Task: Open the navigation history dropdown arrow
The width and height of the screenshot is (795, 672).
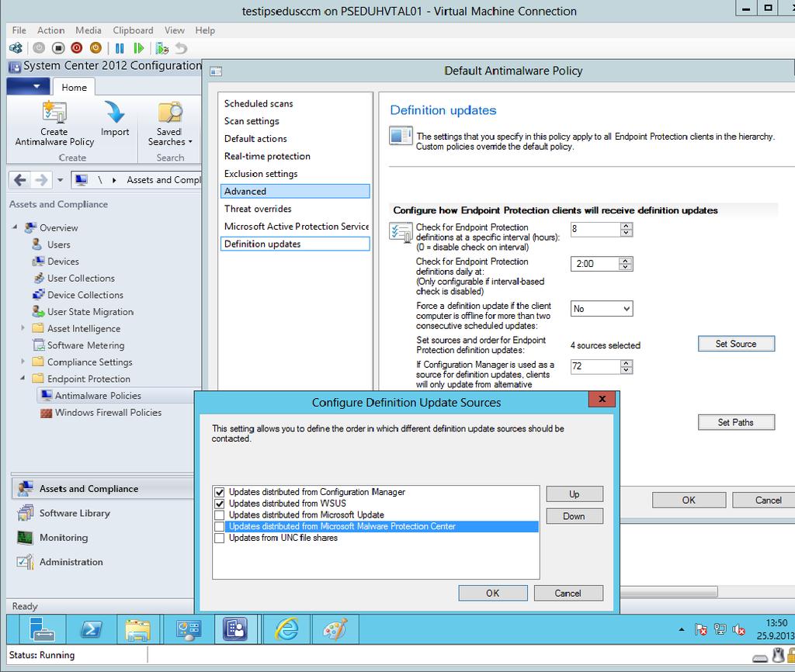Action: 60,180
